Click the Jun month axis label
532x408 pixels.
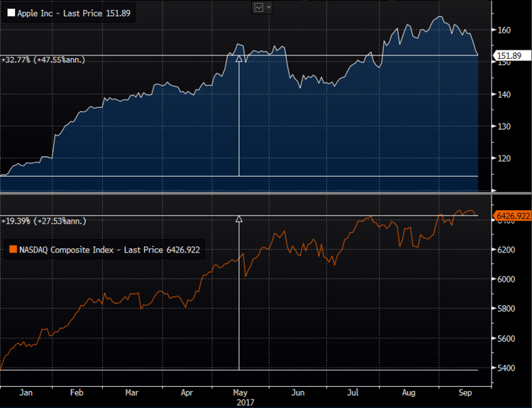(298, 392)
